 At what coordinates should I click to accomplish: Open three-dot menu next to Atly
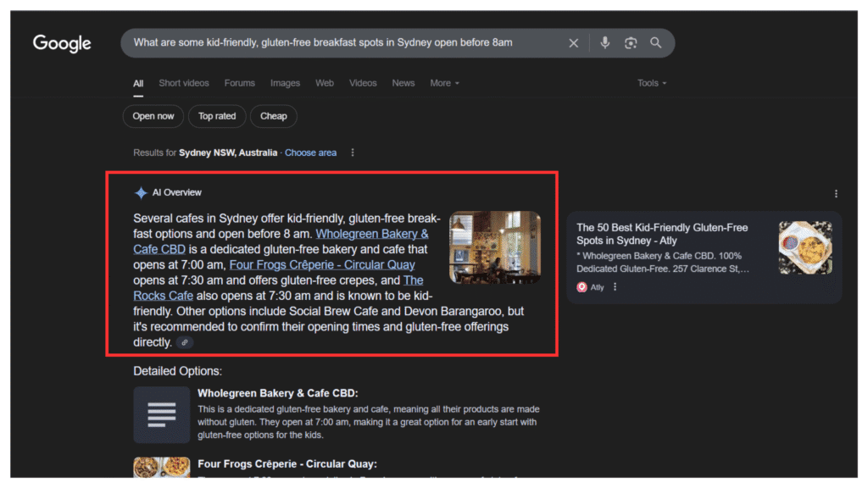point(615,287)
